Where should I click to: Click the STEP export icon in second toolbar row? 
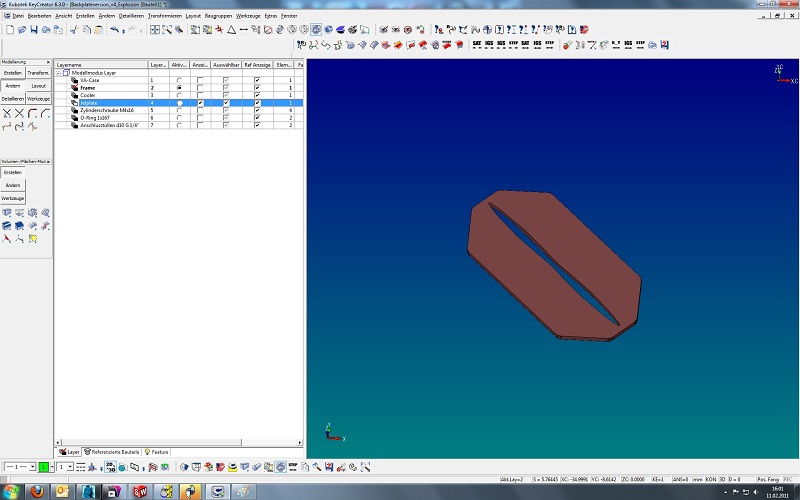pos(513,45)
